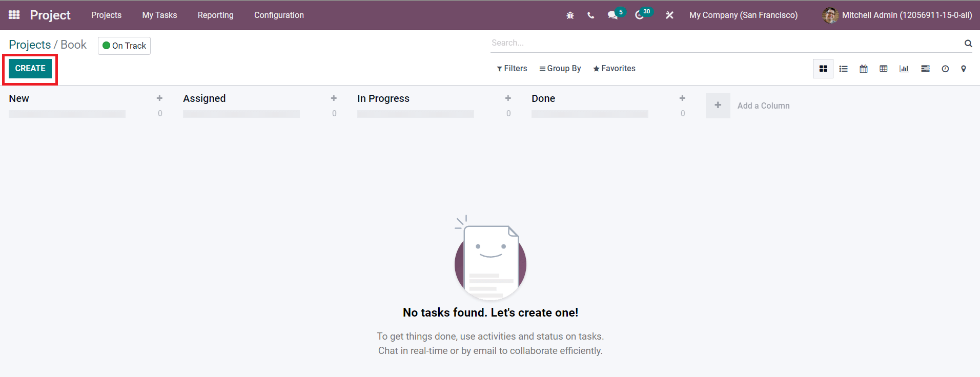Click the search magnifier icon
This screenshot has width=980, height=377.
[968, 43]
